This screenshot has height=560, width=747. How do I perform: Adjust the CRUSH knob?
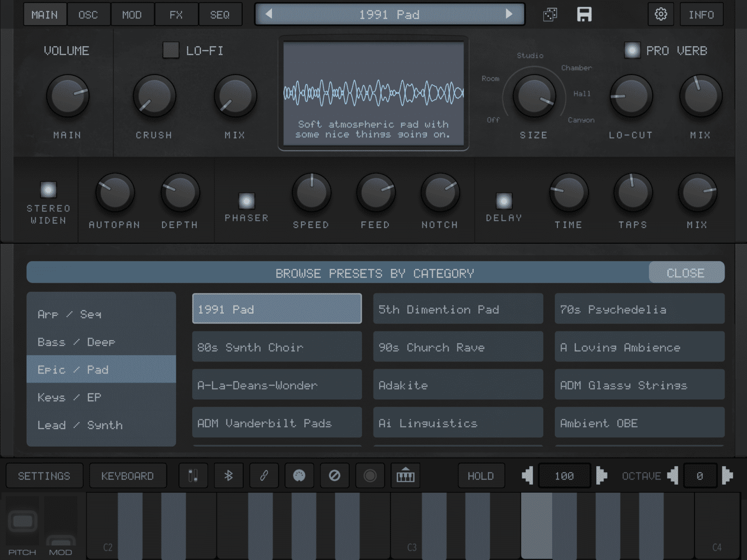pyautogui.click(x=154, y=96)
